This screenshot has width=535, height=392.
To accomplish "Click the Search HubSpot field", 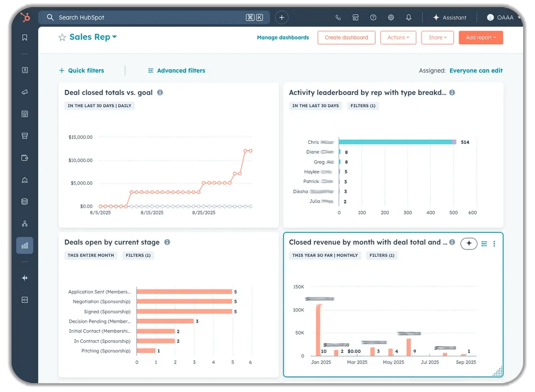I will (132, 17).
